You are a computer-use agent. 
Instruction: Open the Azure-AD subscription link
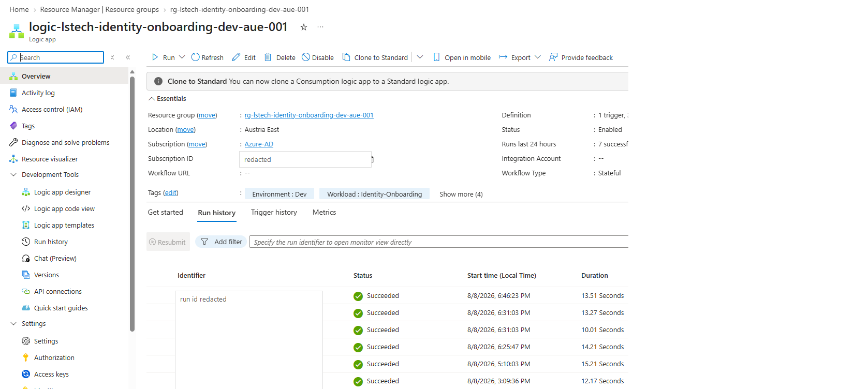pyautogui.click(x=259, y=144)
